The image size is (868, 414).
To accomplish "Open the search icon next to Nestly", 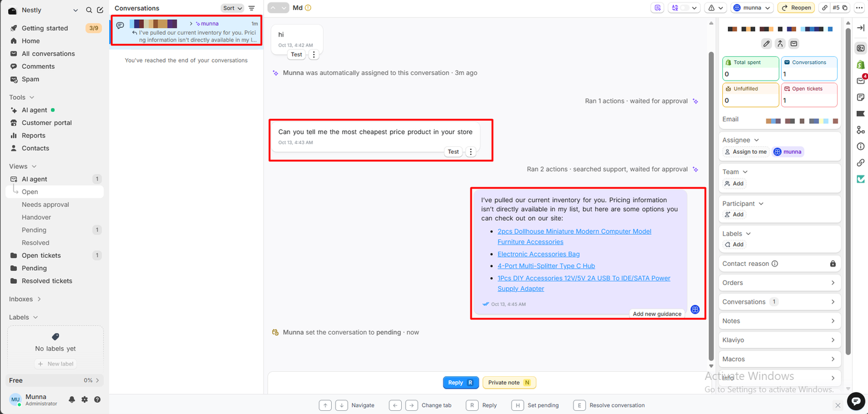I will tap(89, 11).
